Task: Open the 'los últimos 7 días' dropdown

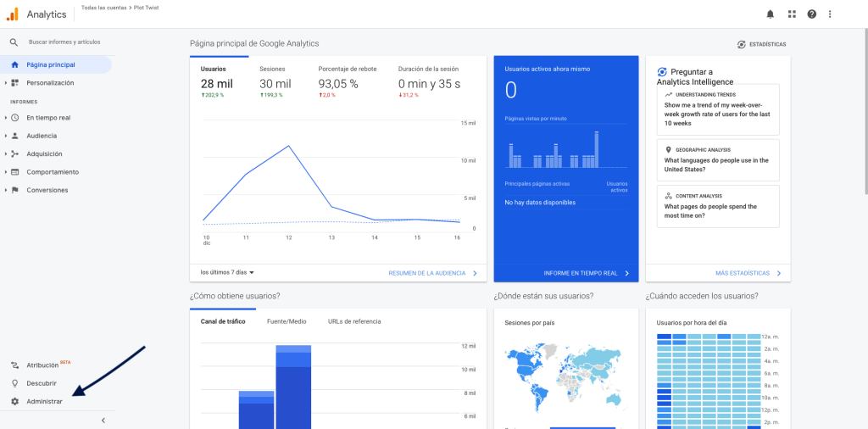Action: (x=227, y=272)
